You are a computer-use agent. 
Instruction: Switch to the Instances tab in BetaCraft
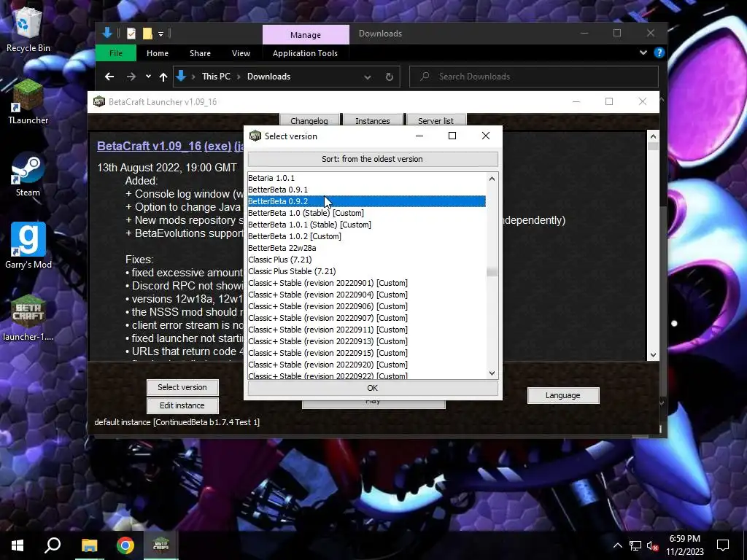pyautogui.click(x=373, y=121)
